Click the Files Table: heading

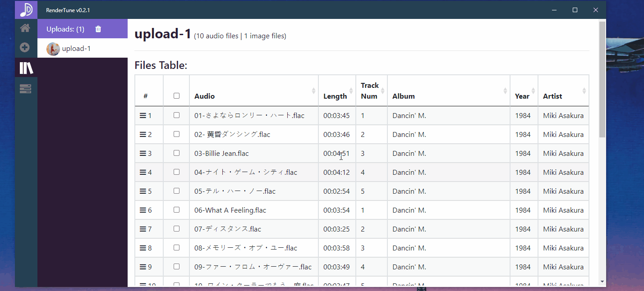pos(161,65)
